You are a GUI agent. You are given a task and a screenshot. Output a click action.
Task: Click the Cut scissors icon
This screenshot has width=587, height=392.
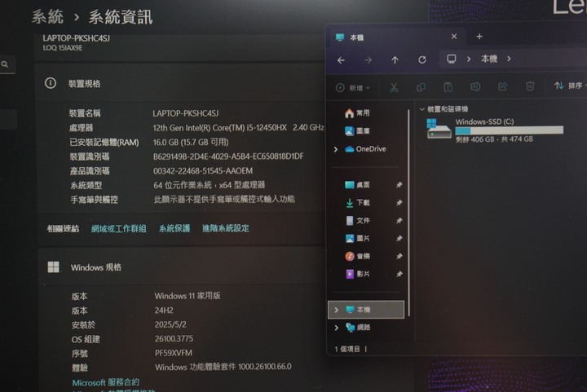tap(394, 87)
